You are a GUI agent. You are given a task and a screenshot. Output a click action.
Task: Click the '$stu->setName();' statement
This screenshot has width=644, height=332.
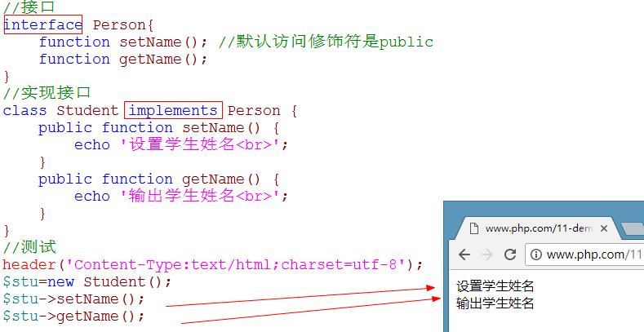73,299
